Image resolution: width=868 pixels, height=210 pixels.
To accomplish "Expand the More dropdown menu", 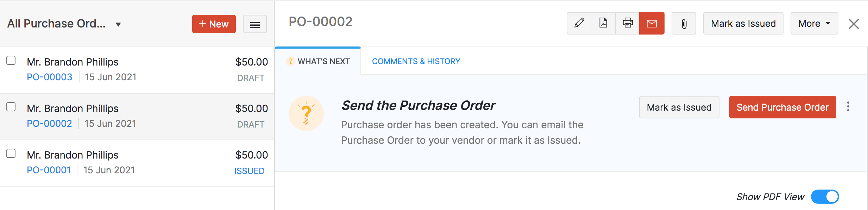I will 814,23.
